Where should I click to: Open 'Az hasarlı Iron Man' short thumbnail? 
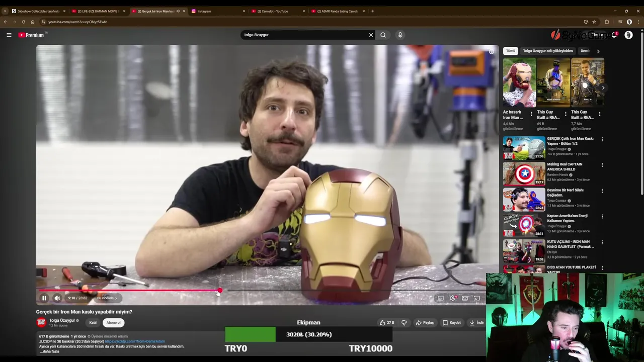pos(519,82)
